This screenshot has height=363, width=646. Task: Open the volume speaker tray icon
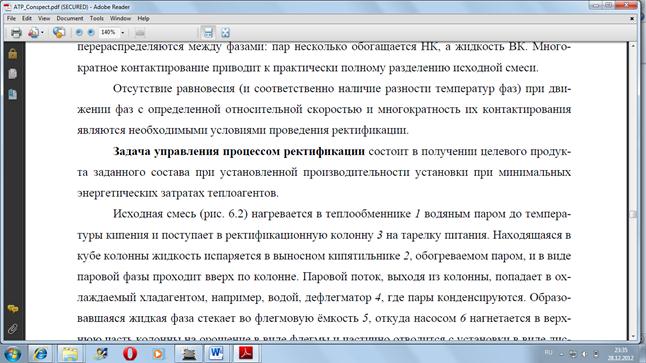[x=584, y=354]
